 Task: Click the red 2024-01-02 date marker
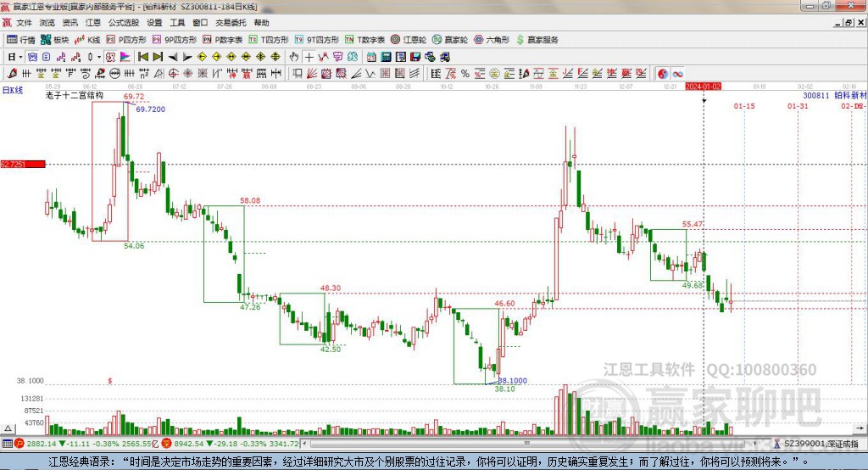click(x=703, y=87)
